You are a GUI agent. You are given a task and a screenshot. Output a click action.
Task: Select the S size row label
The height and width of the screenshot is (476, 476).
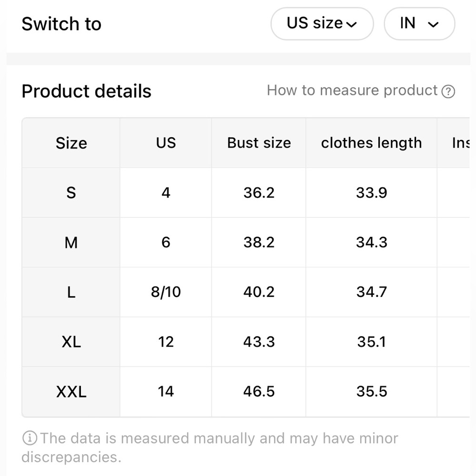(71, 193)
